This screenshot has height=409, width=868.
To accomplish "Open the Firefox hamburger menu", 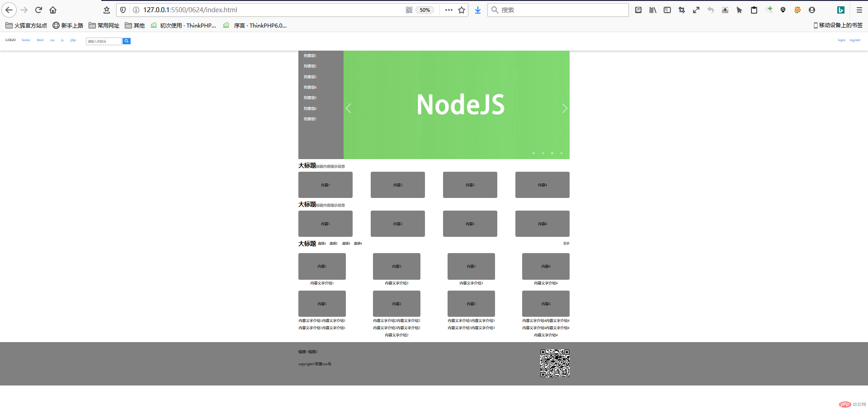I will pos(859,10).
